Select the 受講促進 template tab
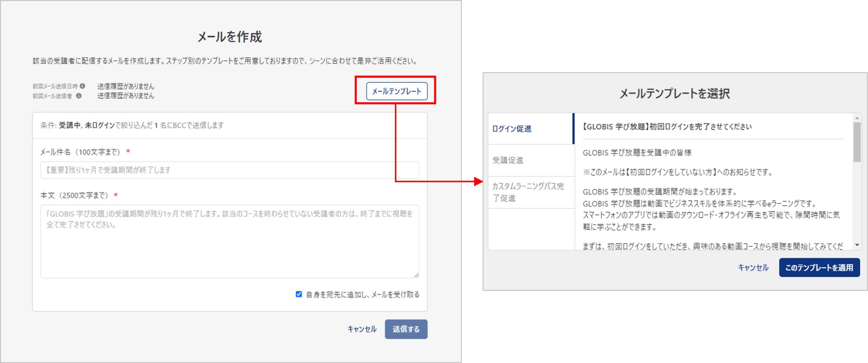Viewport: 868px width, 363px height. (531, 160)
